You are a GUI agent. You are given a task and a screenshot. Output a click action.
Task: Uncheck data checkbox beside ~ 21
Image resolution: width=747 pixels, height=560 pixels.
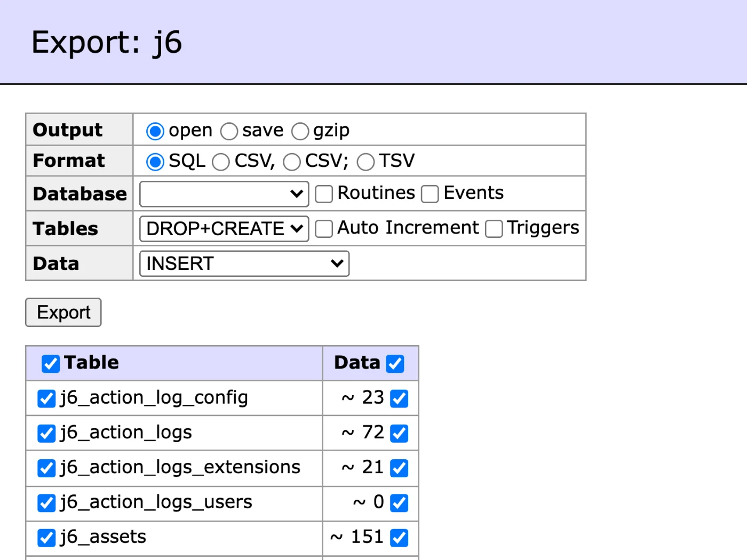(399, 468)
